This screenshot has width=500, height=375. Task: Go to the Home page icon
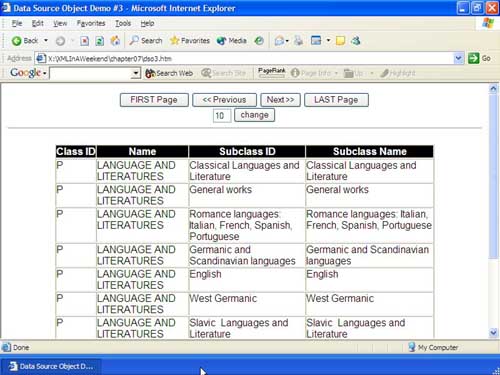click(x=115, y=41)
